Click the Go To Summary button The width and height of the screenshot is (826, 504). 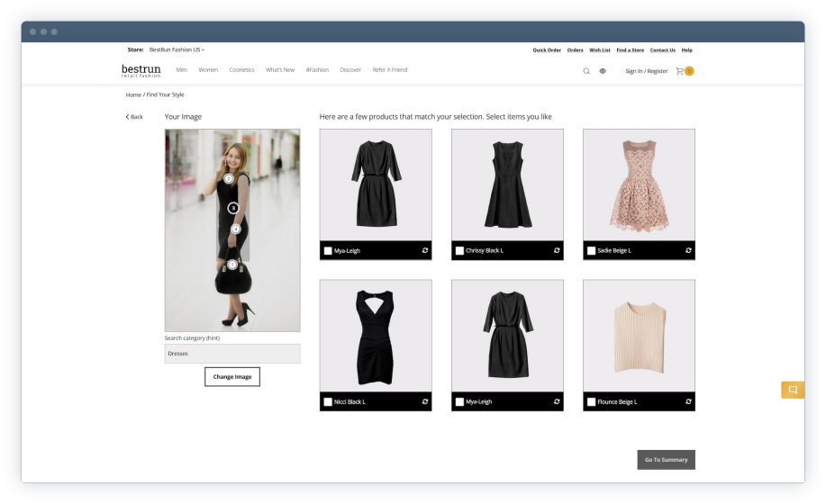pyautogui.click(x=666, y=460)
